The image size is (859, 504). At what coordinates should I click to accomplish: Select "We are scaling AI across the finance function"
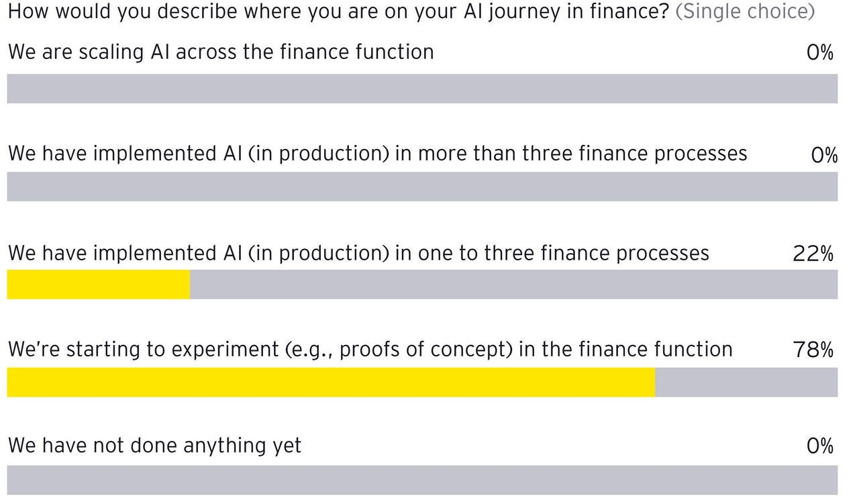(221, 52)
